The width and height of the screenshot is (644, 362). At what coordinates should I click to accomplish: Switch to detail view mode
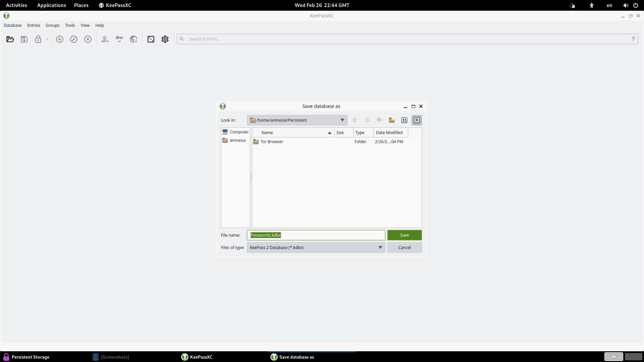point(417,120)
